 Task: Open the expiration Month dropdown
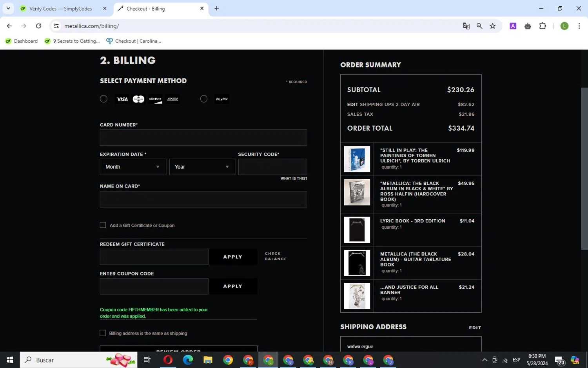coord(133,167)
